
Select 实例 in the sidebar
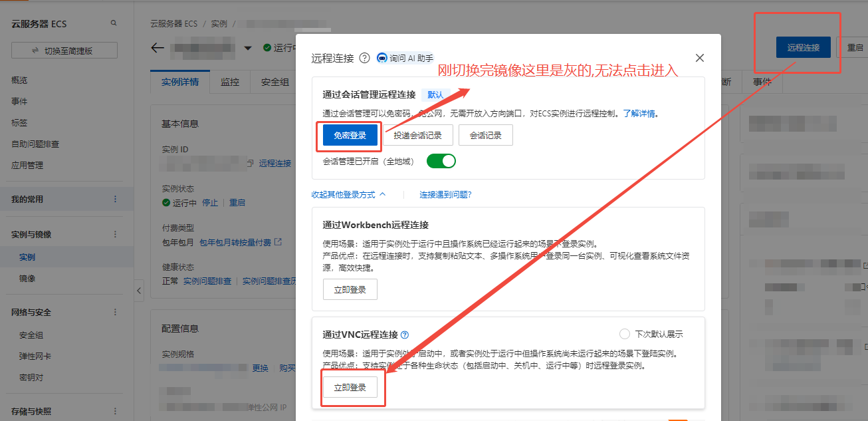pyautogui.click(x=27, y=257)
